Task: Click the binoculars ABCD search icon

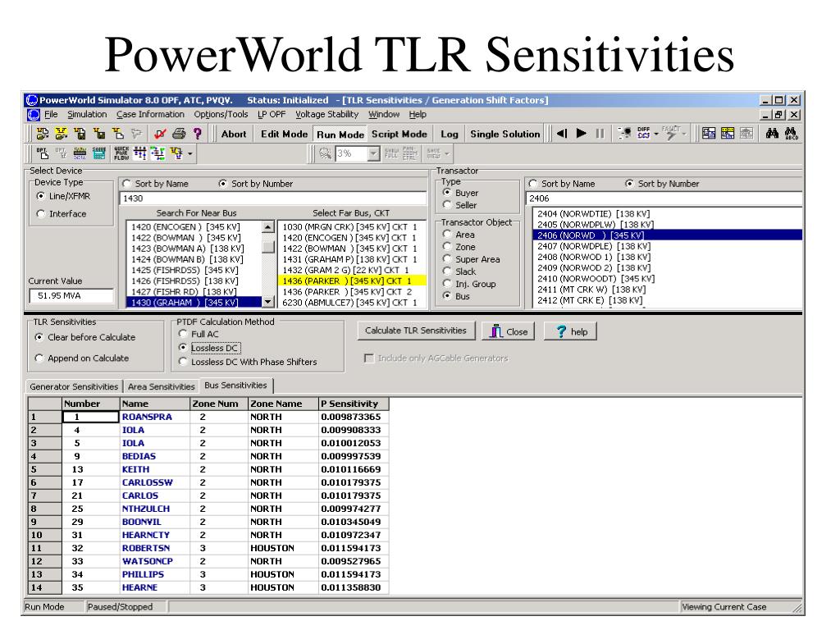Action: [x=792, y=134]
